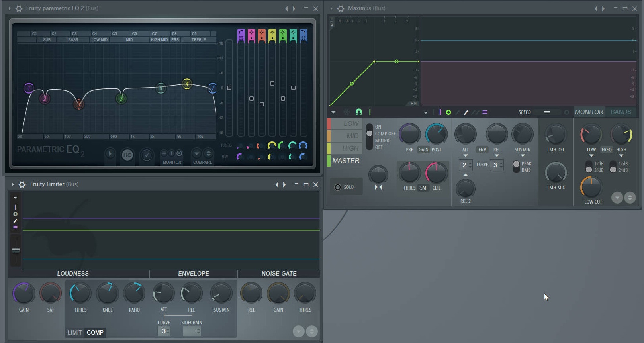Open the dropdown arrow below SUSTAIN in Maximus

point(523,156)
